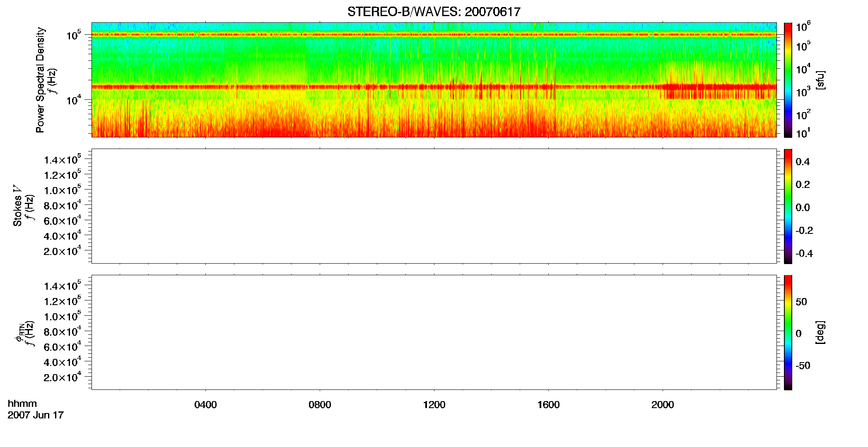Viewport: 868px width, 447px height.
Task: Click the hhmm time format label
Action: click(22, 404)
